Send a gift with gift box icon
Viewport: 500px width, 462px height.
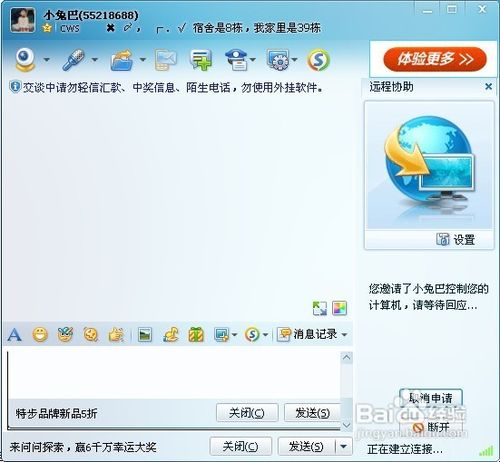196,334
